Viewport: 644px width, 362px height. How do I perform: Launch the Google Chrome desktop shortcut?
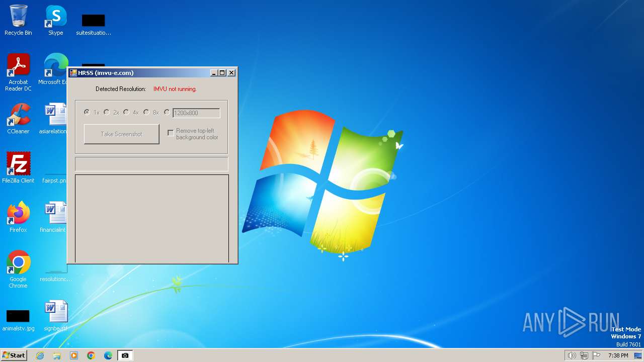18,269
